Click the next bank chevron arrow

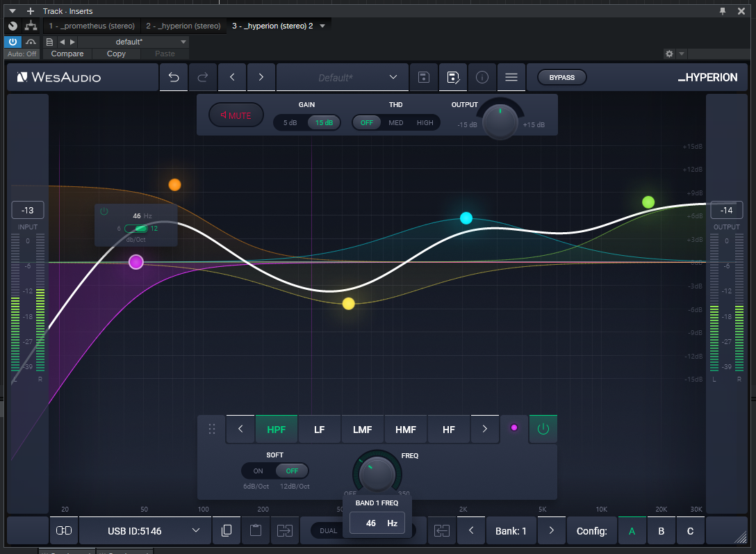click(551, 530)
